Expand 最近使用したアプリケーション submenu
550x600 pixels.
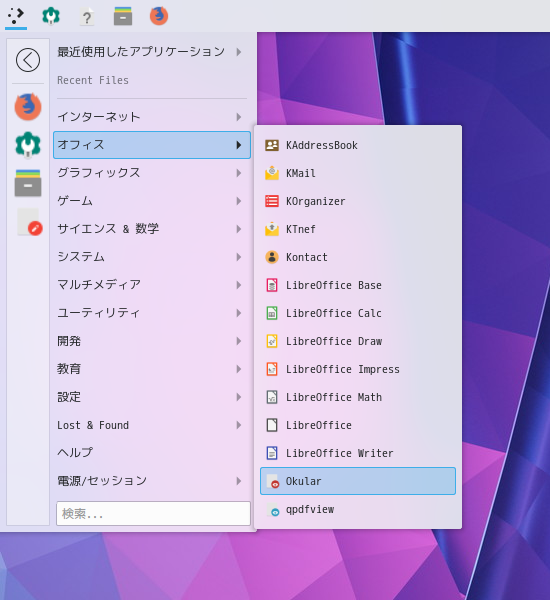[152, 52]
